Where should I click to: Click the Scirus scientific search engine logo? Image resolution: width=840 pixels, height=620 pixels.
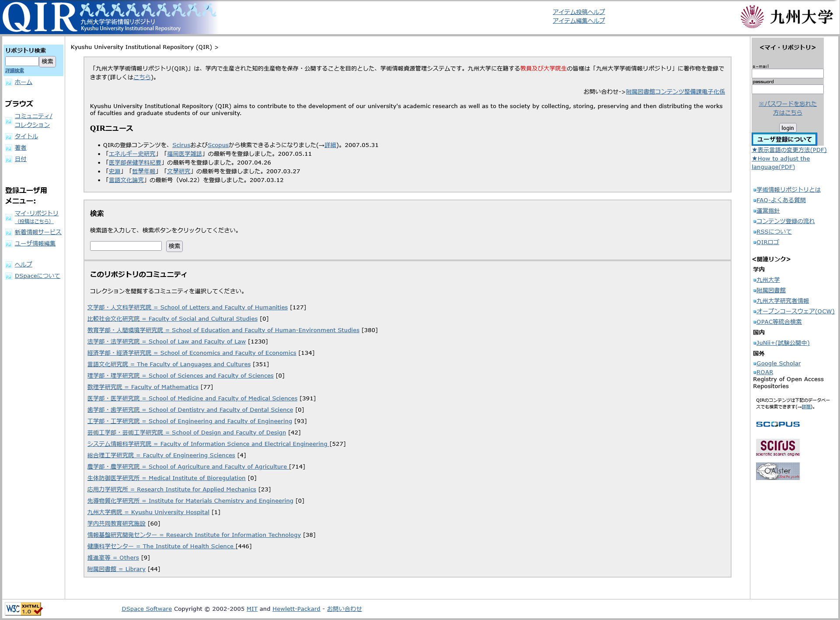778,448
